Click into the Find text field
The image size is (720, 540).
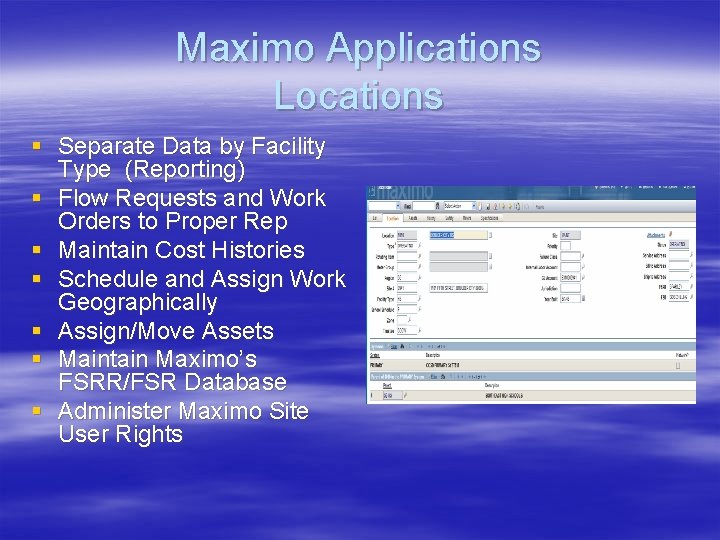click(x=424, y=206)
